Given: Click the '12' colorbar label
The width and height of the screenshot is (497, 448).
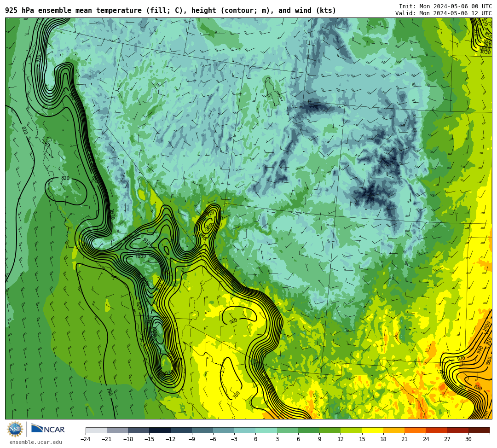Looking at the screenshot, I should tap(341, 439).
